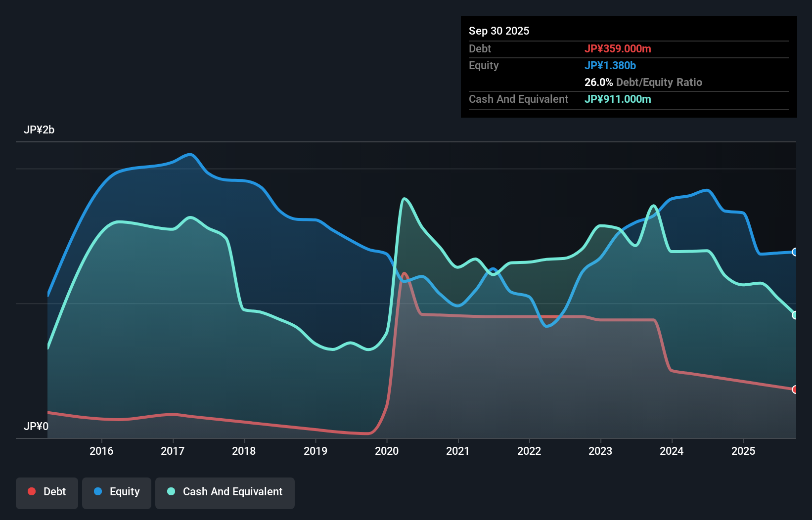
Task: Open the Debt row in the tooltip
Action: 480,48
